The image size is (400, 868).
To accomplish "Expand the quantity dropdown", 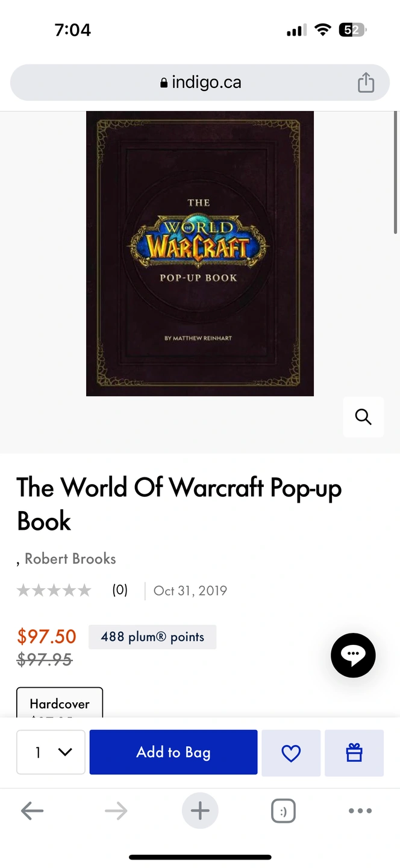I will (x=51, y=752).
